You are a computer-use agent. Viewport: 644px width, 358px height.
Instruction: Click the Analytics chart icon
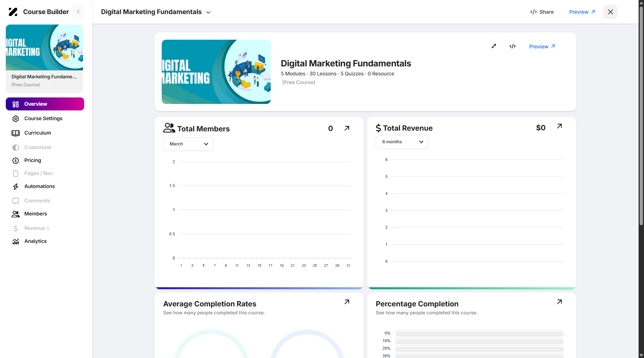[x=16, y=241]
